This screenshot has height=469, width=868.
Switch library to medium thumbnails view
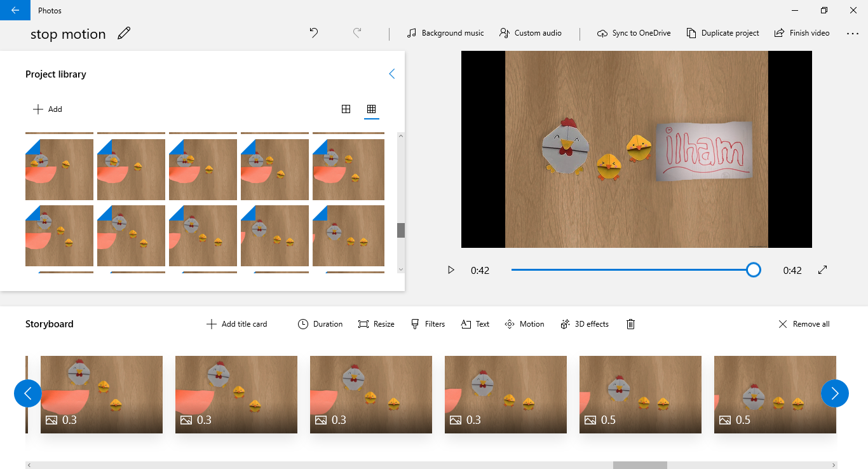(346, 109)
